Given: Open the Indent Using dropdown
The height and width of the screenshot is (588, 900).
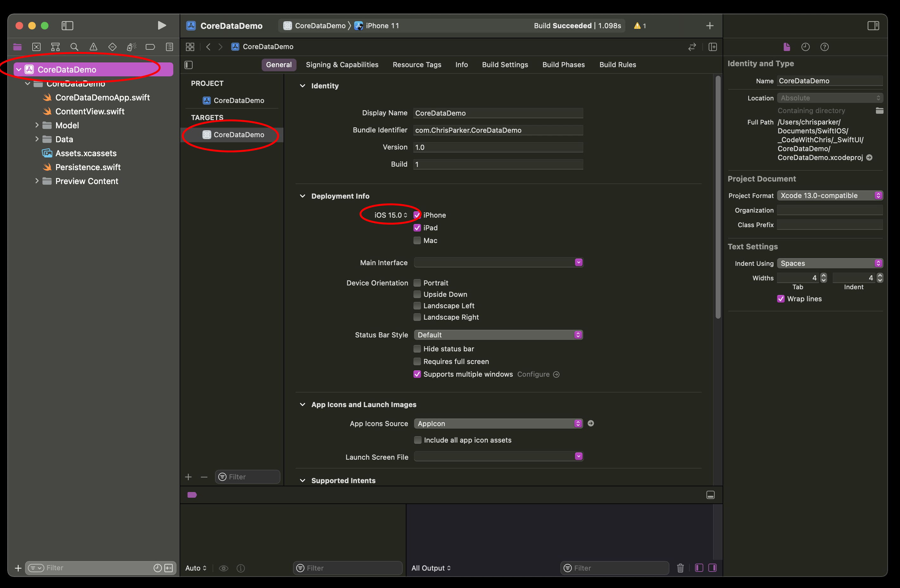Looking at the screenshot, I should click(830, 263).
